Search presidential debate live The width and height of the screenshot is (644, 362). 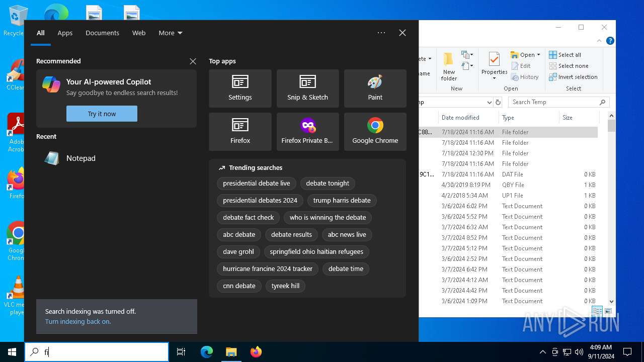coord(257,183)
